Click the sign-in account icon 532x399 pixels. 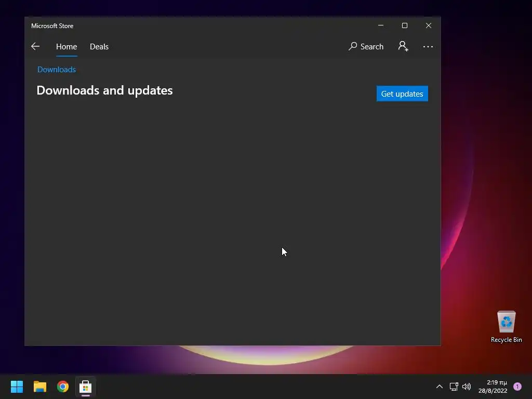coord(403,46)
